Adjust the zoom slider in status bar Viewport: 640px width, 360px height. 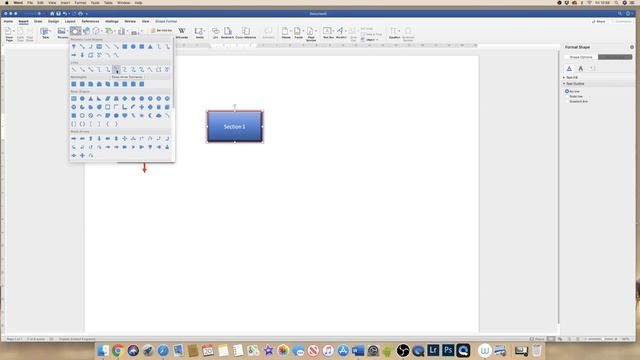point(601,339)
